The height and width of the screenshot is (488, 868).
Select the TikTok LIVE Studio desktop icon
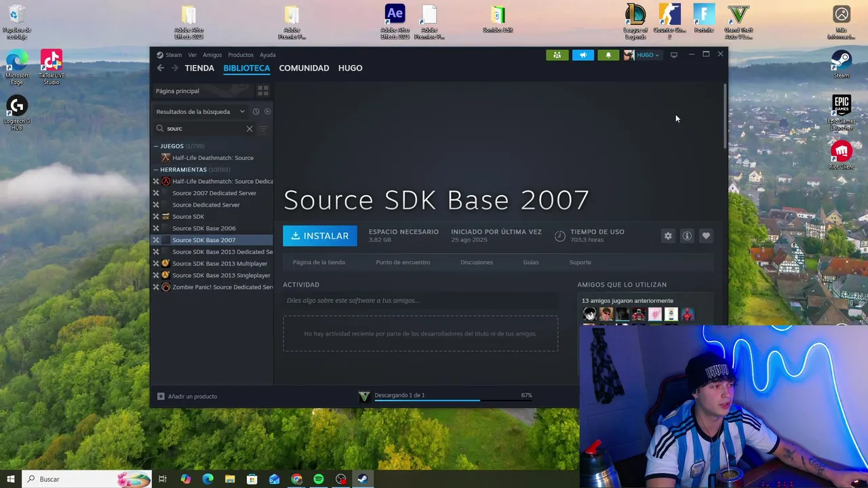pyautogui.click(x=52, y=67)
